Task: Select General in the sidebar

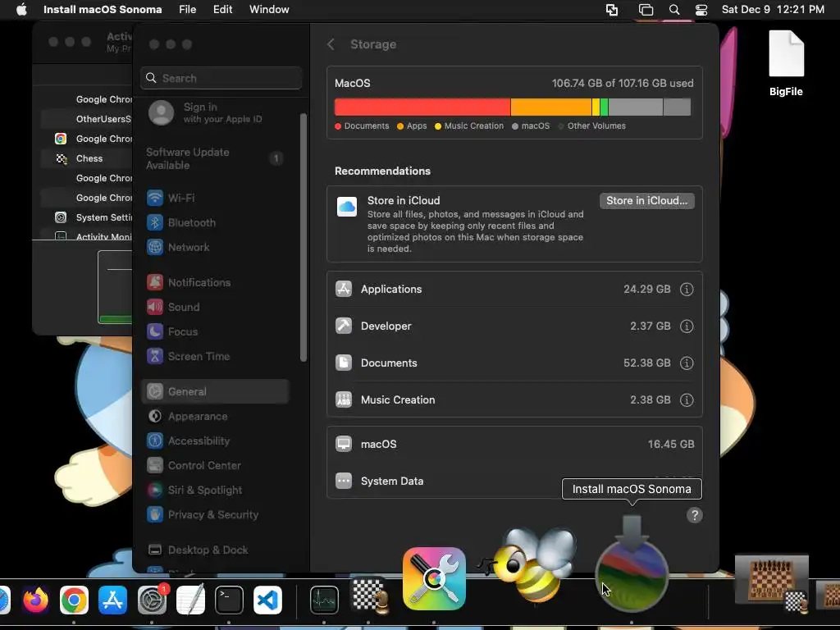Action: pyautogui.click(x=215, y=391)
